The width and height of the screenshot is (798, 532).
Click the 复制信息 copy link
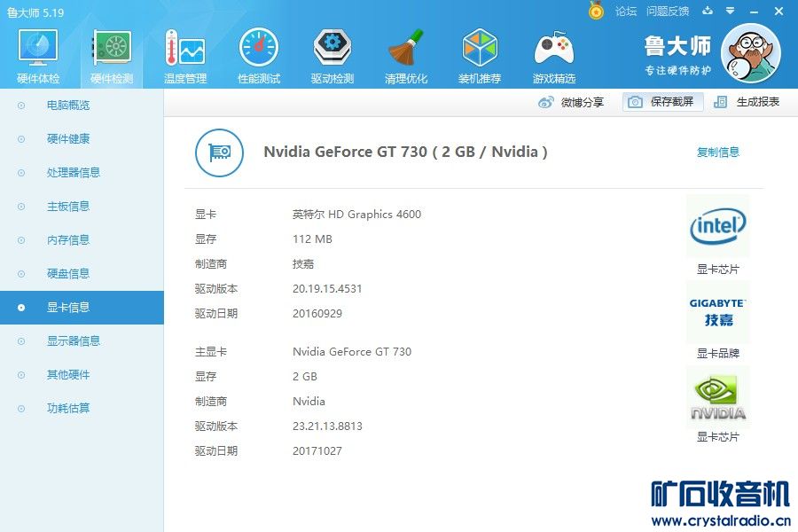(717, 153)
